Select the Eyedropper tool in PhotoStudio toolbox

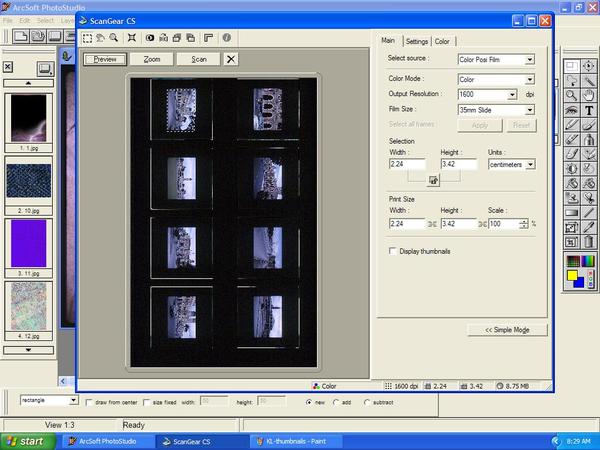coord(589,227)
